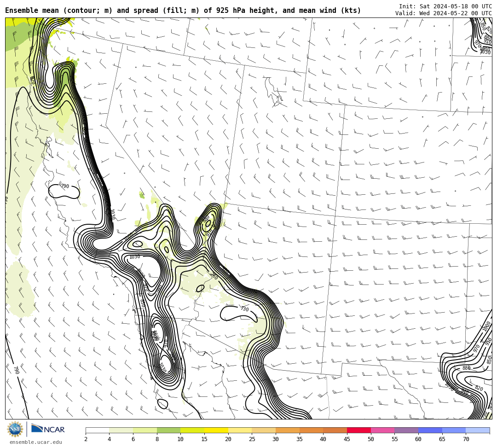Pick the red 45–50 colorbar swatch
Viewport: 497px width, 448px height.
click(359, 430)
